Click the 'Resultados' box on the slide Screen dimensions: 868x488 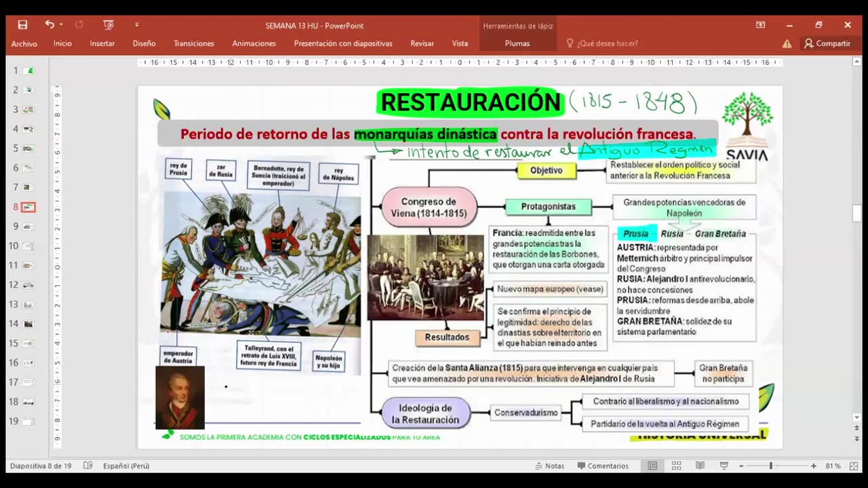pyautogui.click(x=447, y=337)
